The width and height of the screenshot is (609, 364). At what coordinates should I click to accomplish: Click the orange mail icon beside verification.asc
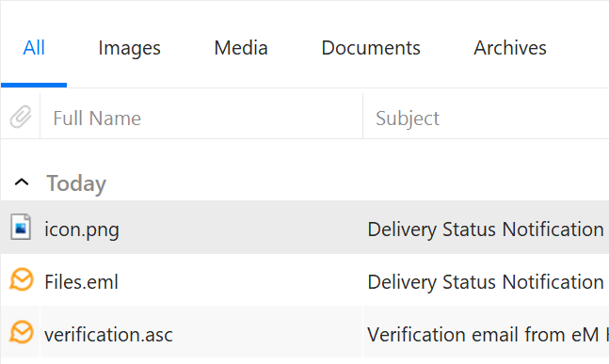(22, 332)
